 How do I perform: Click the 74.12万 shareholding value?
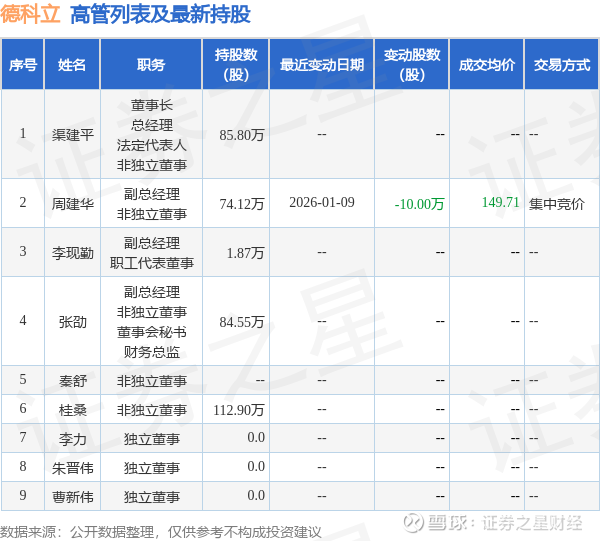242,204
